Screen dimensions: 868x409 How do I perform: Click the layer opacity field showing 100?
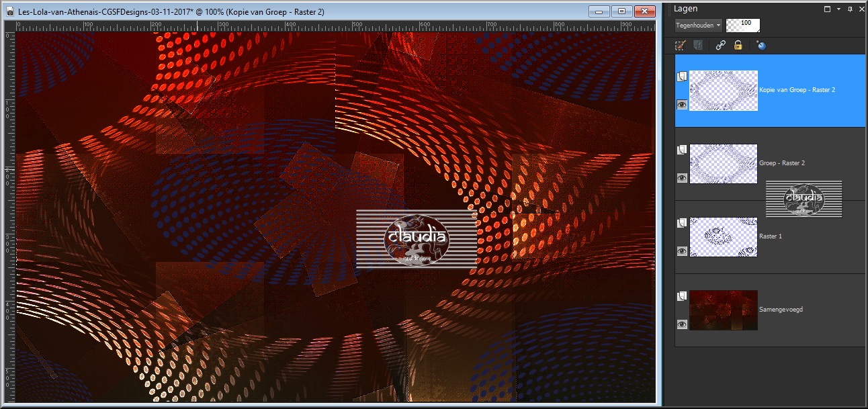tap(744, 25)
